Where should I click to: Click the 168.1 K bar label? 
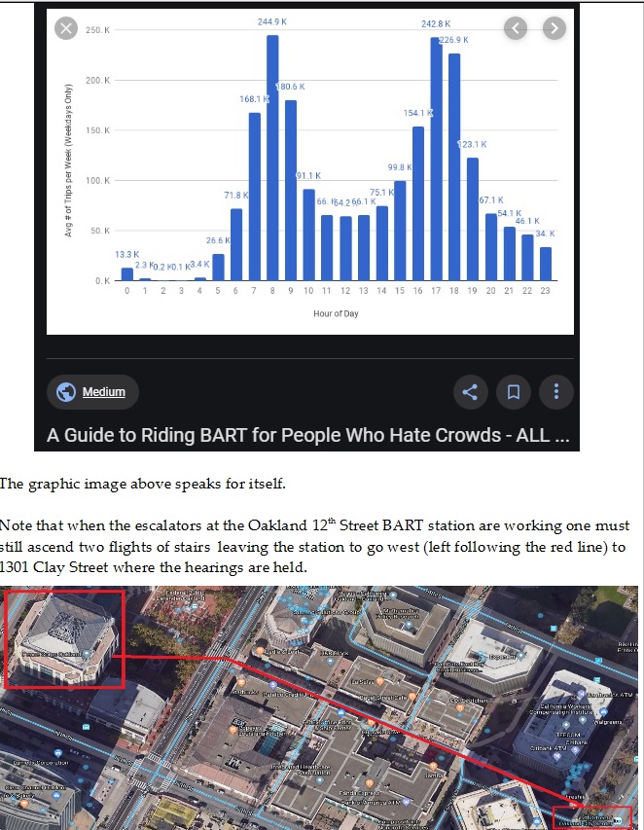pos(254,99)
